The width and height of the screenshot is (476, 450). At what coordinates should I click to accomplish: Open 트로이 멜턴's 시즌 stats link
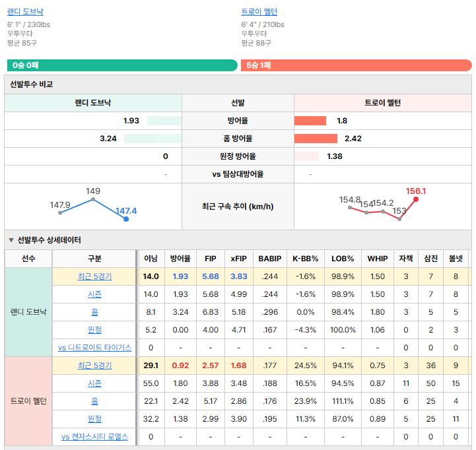click(x=94, y=383)
